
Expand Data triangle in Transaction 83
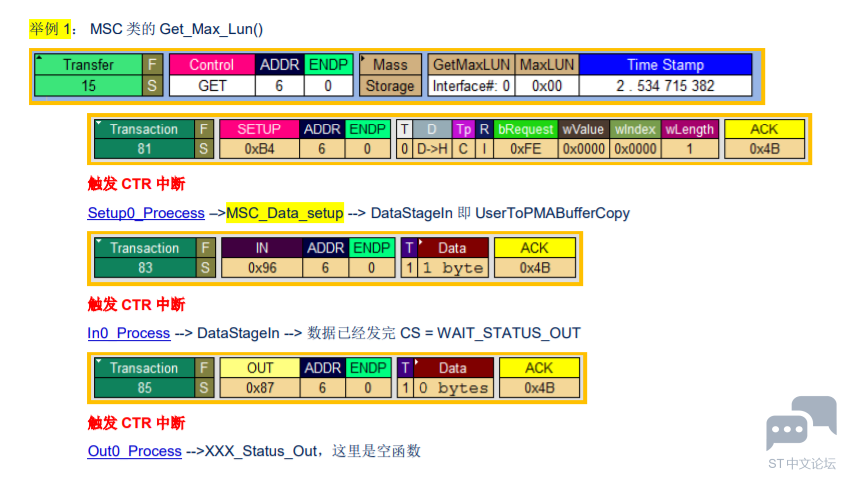click(421, 241)
